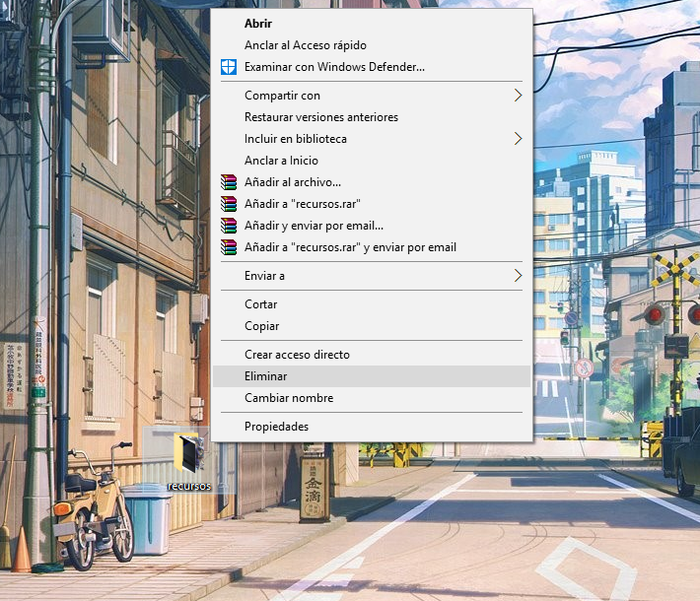Expand the 'Incluir en biblioteca' submenu arrow
The image size is (700, 601).
click(518, 138)
